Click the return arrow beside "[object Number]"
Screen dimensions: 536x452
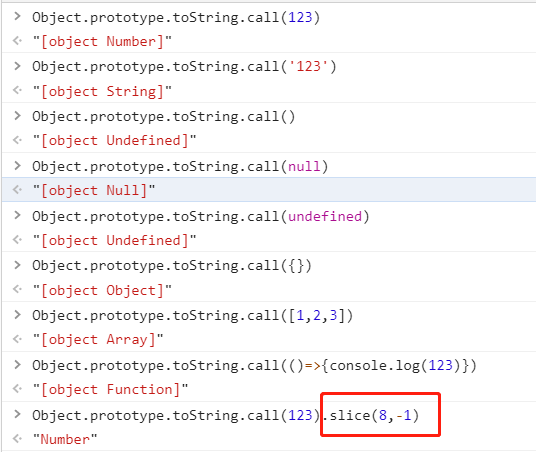tap(17, 41)
